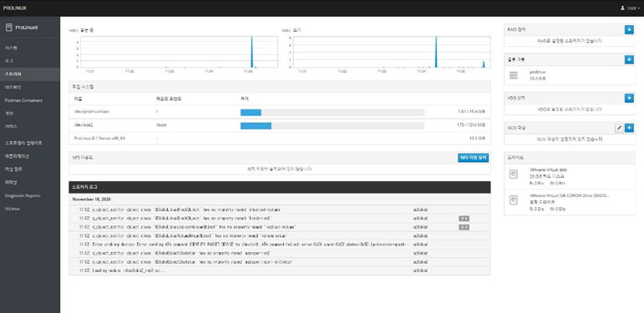Click the ProLinux-8.1 Server.x86_64 filesystem row
Image resolution: width=644 pixels, height=313 pixels.
(x=280, y=139)
